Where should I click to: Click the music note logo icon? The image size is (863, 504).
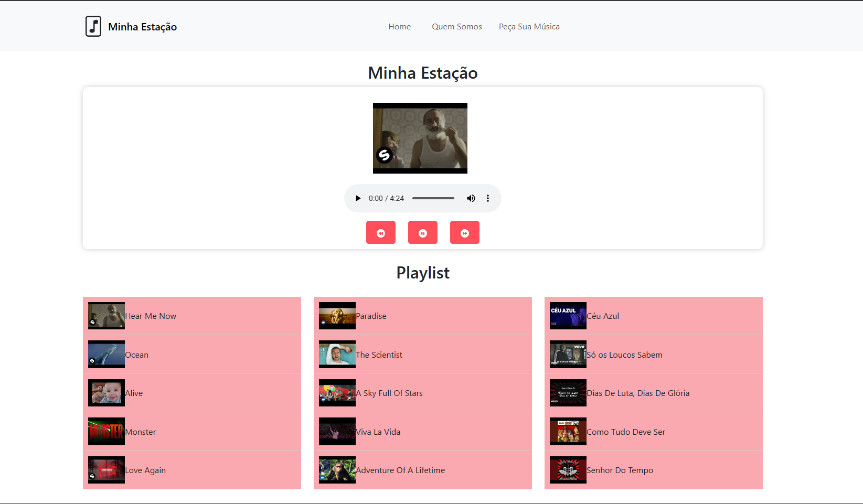coord(93,26)
